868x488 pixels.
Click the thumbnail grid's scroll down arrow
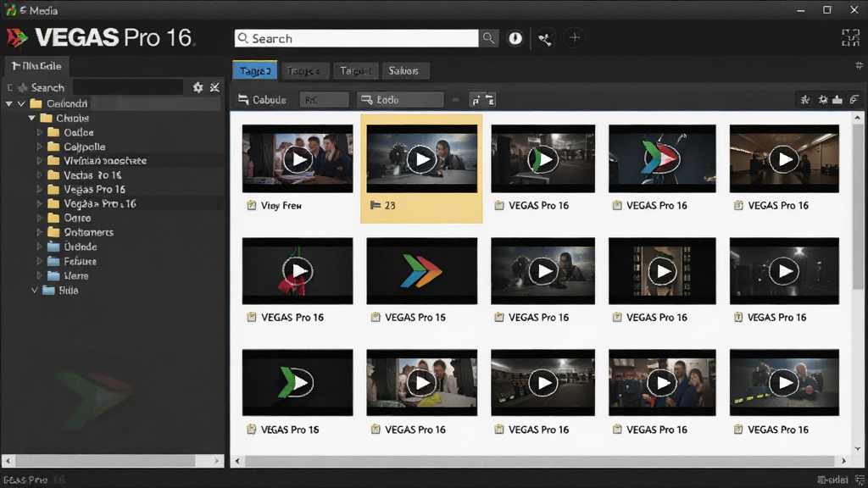pos(858,449)
